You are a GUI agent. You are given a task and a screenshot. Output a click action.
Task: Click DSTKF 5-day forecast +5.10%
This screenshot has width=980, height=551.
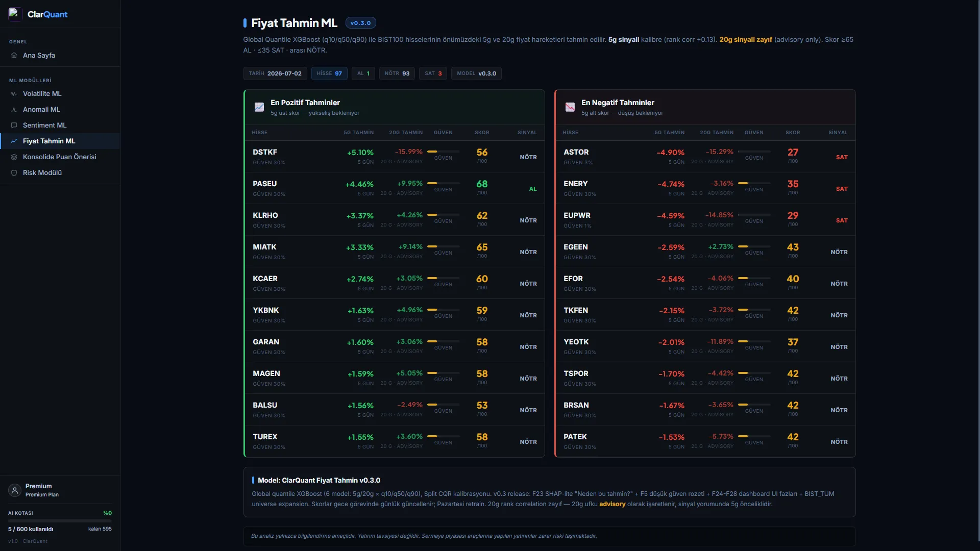click(x=360, y=153)
